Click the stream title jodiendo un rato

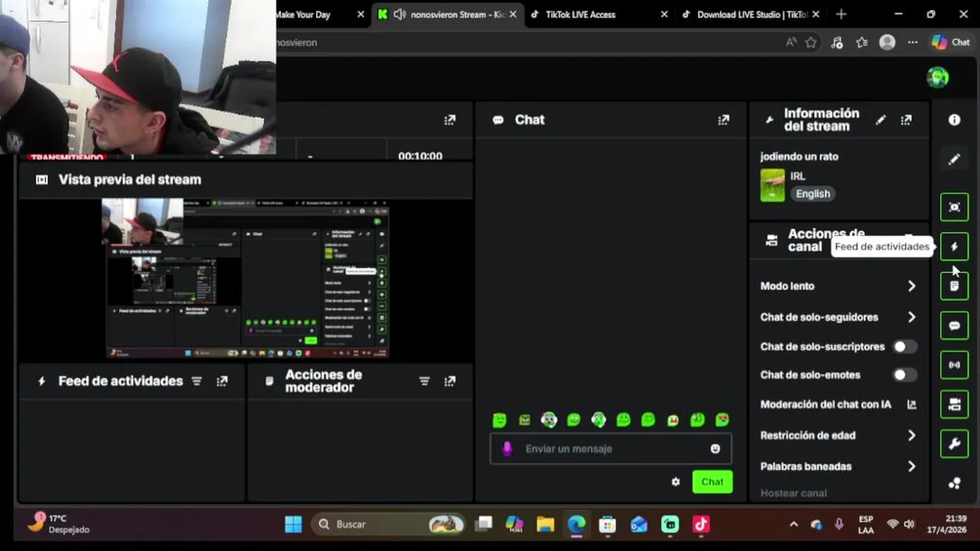click(x=799, y=156)
